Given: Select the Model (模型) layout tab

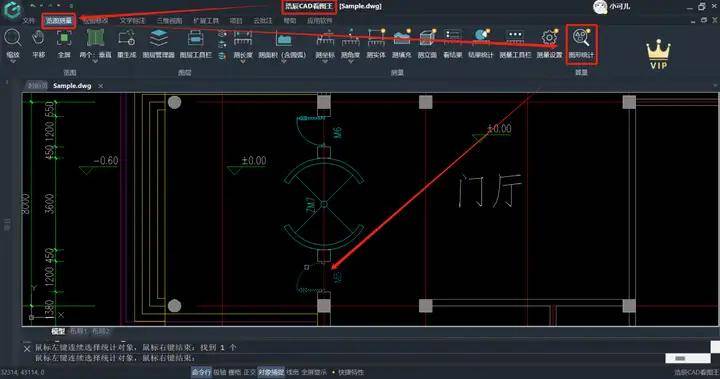Looking at the screenshot, I should click(58, 331).
